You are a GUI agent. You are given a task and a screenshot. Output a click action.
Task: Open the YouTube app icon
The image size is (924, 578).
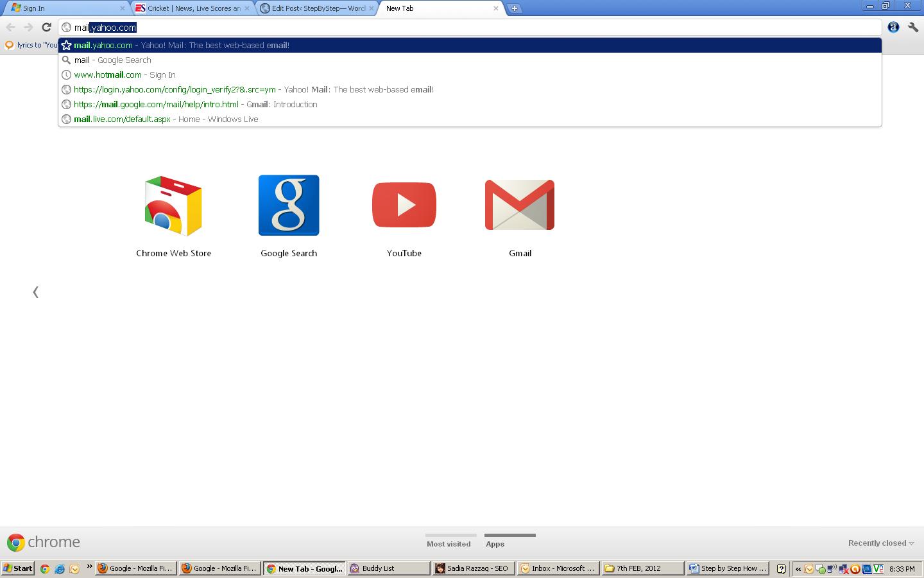point(404,206)
